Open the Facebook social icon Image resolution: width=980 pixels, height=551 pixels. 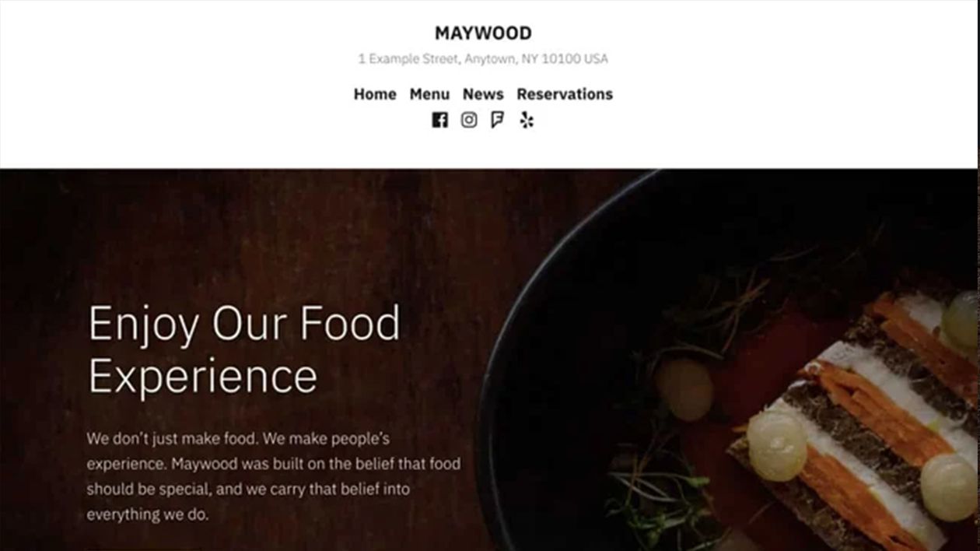click(x=439, y=120)
